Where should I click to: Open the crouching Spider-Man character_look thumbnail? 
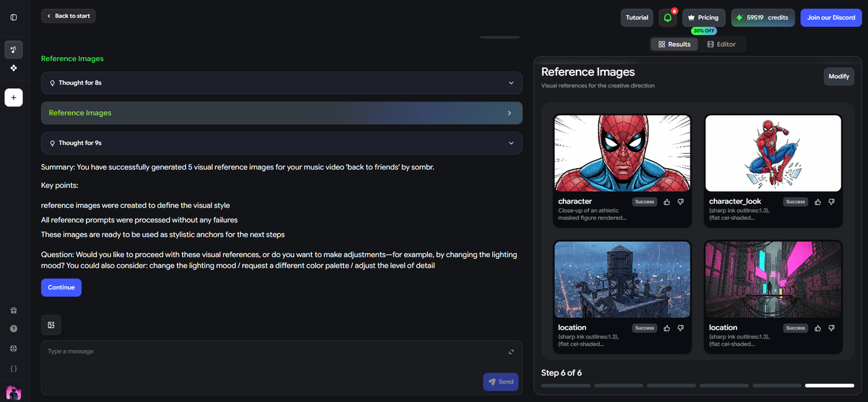click(x=773, y=153)
